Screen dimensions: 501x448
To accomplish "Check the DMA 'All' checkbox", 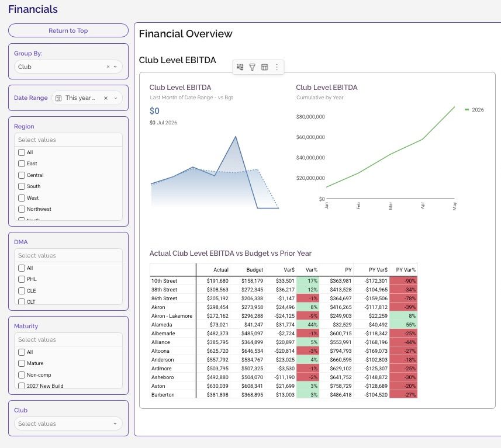I will click(x=22, y=268).
